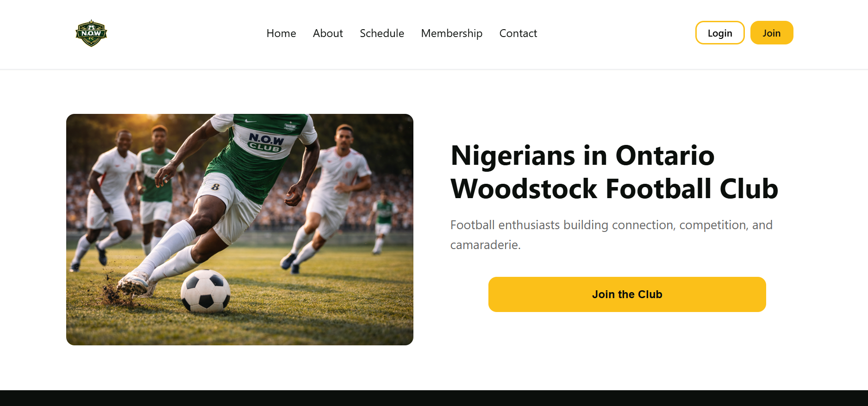The image size is (868, 406).
Task: Click the hero football match photograph
Action: click(x=240, y=229)
